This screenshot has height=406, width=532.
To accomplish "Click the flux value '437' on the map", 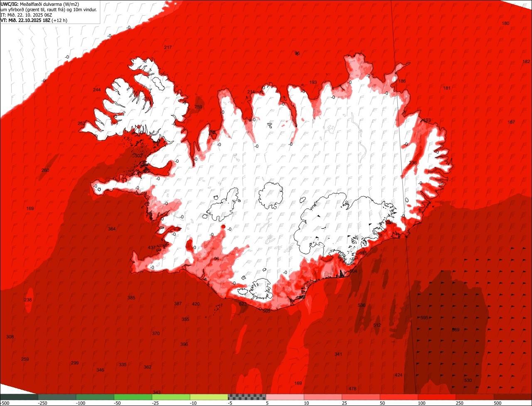I will (152, 247).
